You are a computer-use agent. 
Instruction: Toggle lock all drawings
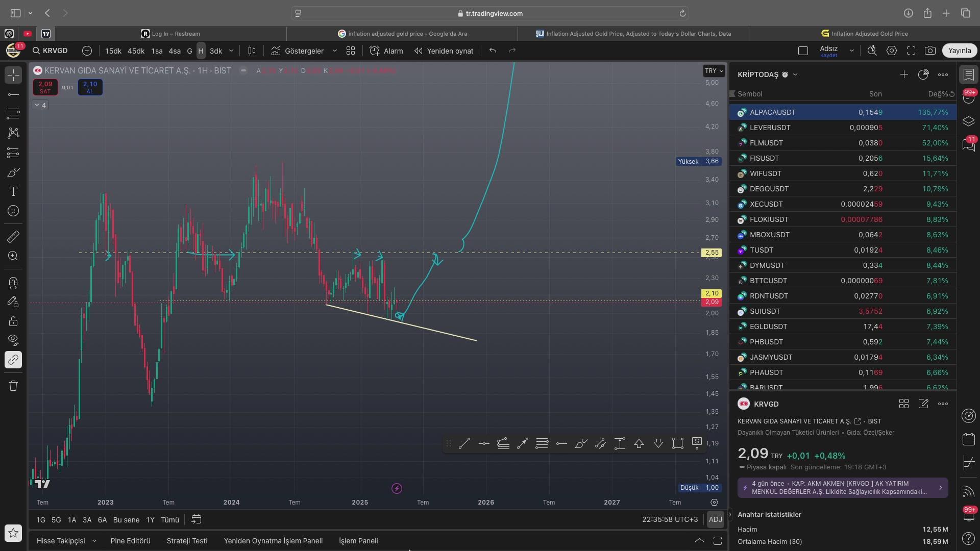(13, 321)
